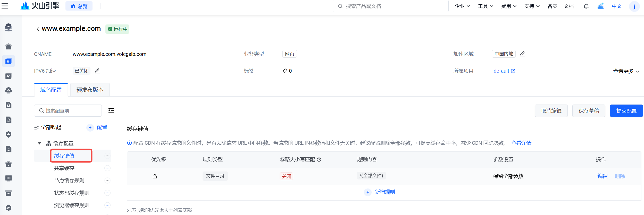The image size is (644, 215).
Task: Click the notification bell icon
Action: [586, 6]
